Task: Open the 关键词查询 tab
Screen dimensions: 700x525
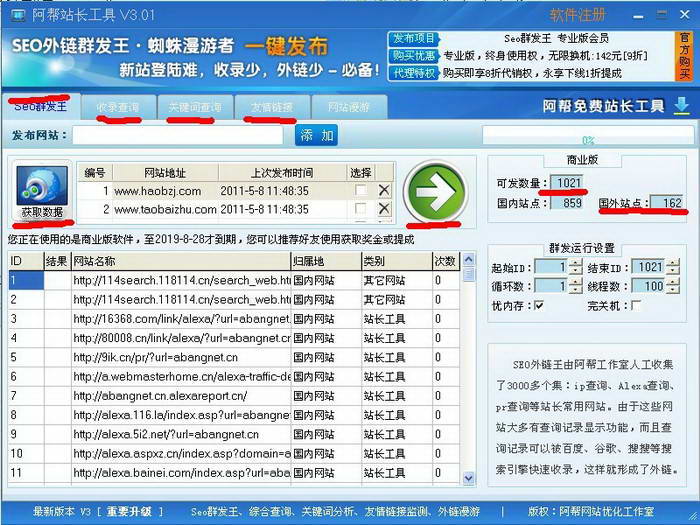Action: (195, 107)
